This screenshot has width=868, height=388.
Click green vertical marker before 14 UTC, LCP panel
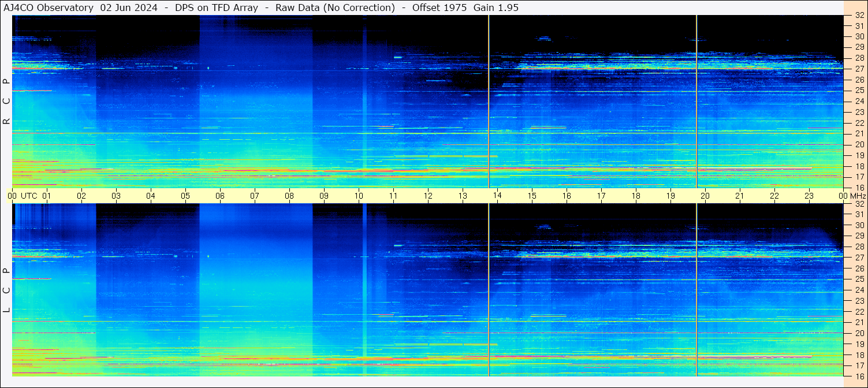point(489,290)
